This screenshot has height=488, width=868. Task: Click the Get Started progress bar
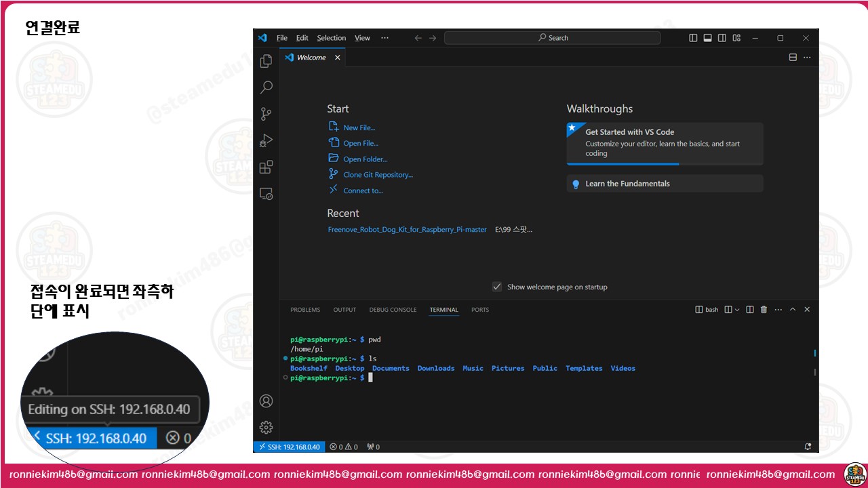[665, 164]
